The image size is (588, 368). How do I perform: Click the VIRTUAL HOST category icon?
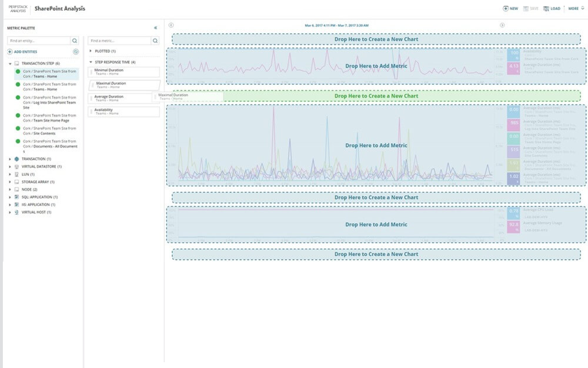click(x=16, y=212)
